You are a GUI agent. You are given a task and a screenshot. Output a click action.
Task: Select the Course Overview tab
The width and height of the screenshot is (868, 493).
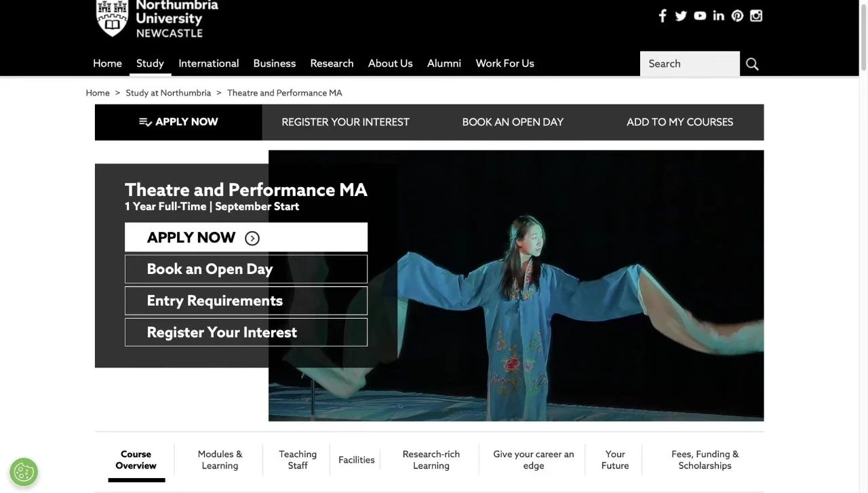point(136,460)
